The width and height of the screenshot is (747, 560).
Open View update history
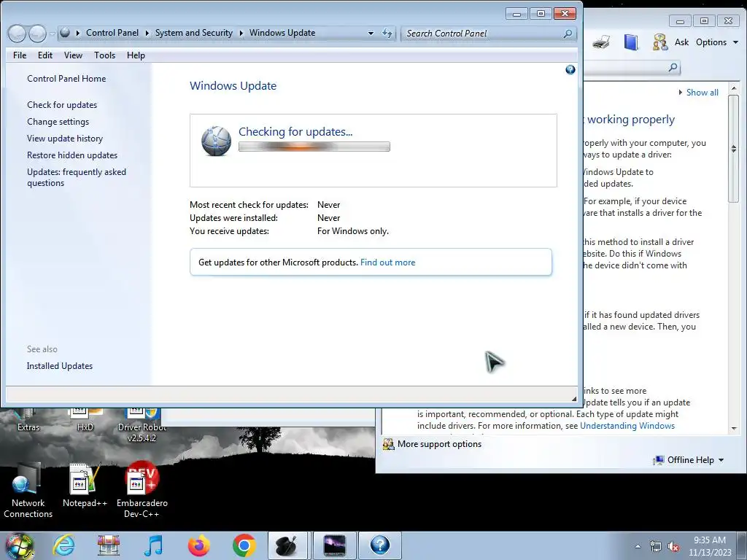[65, 138]
